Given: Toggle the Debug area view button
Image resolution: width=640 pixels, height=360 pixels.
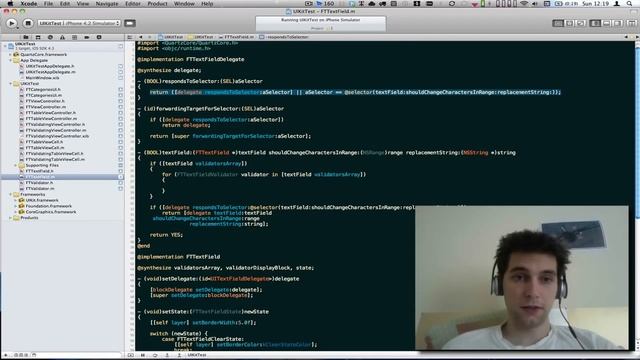Looking at the screenshot, I should pyautogui.click(x=607, y=23).
